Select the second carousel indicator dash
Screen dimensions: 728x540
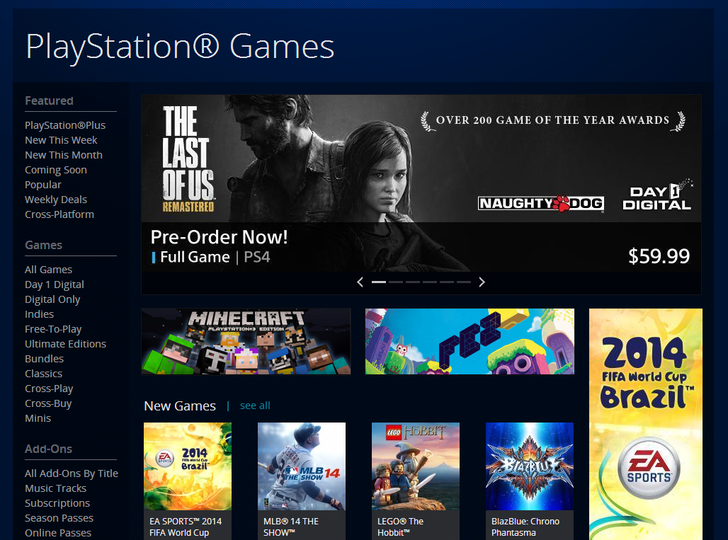coord(396,282)
